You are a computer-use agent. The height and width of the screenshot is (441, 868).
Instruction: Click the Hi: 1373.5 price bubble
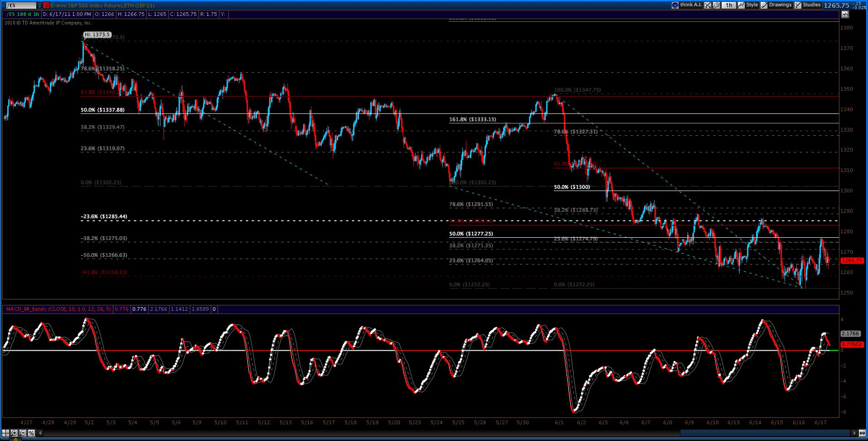click(97, 34)
